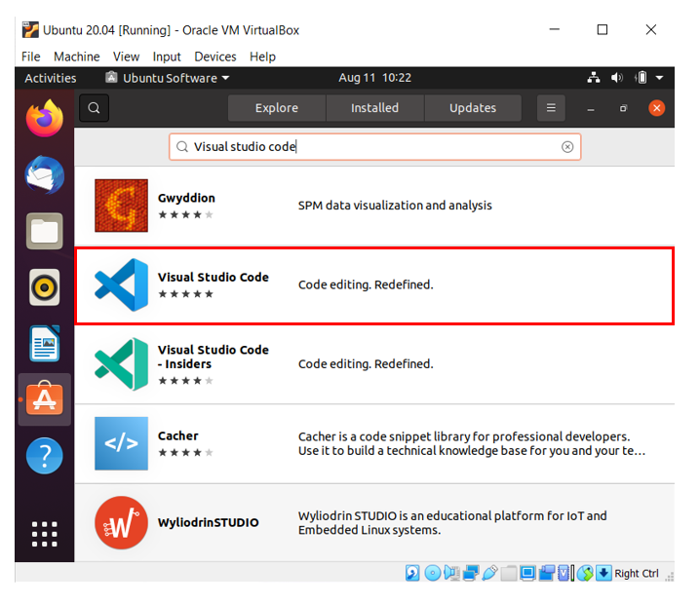The width and height of the screenshot is (700, 604).
Task: Switch to the Explore tab
Action: pyautogui.click(x=276, y=108)
